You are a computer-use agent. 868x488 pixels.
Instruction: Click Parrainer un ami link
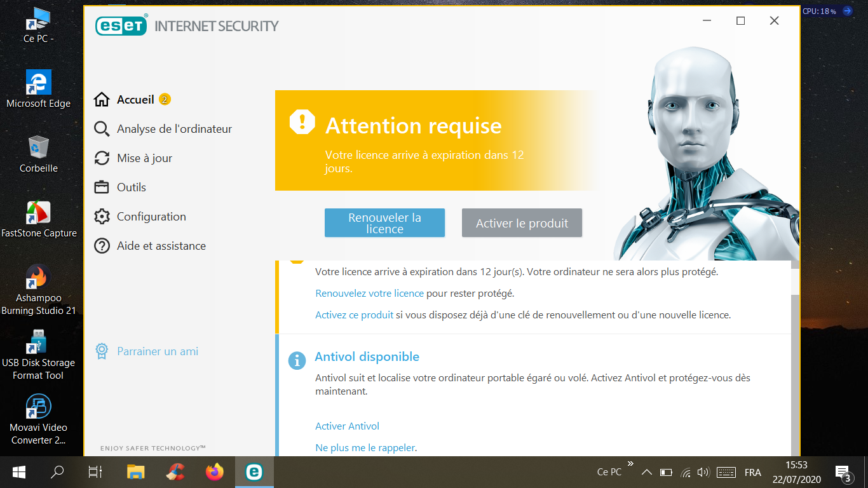pyautogui.click(x=158, y=351)
